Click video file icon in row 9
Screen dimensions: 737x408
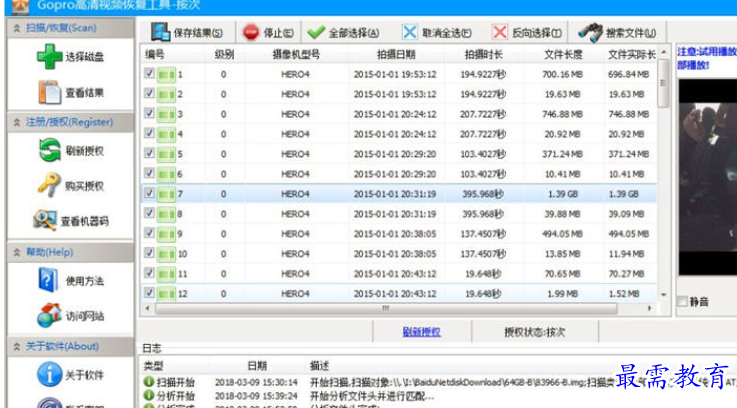click(166, 234)
